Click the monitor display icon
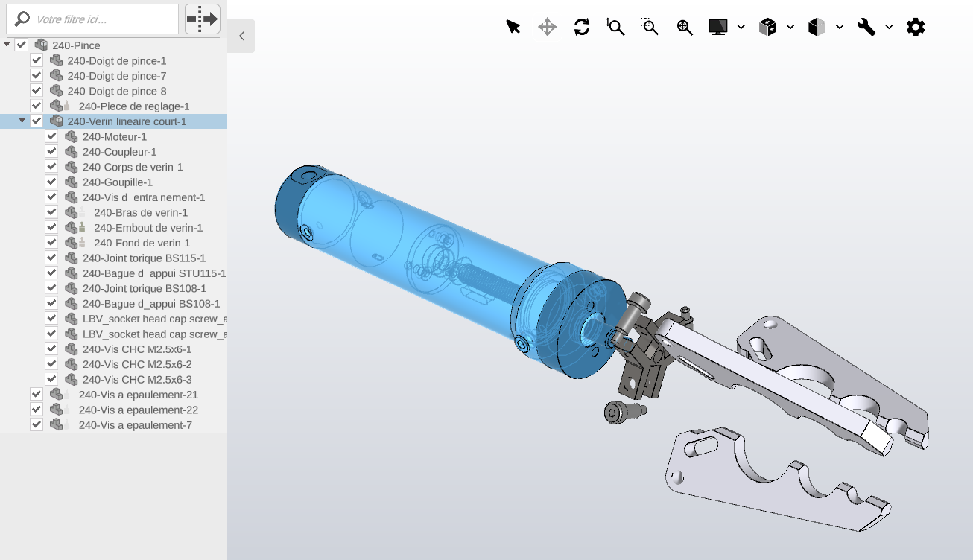This screenshot has width=973, height=560. tap(718, 28)
